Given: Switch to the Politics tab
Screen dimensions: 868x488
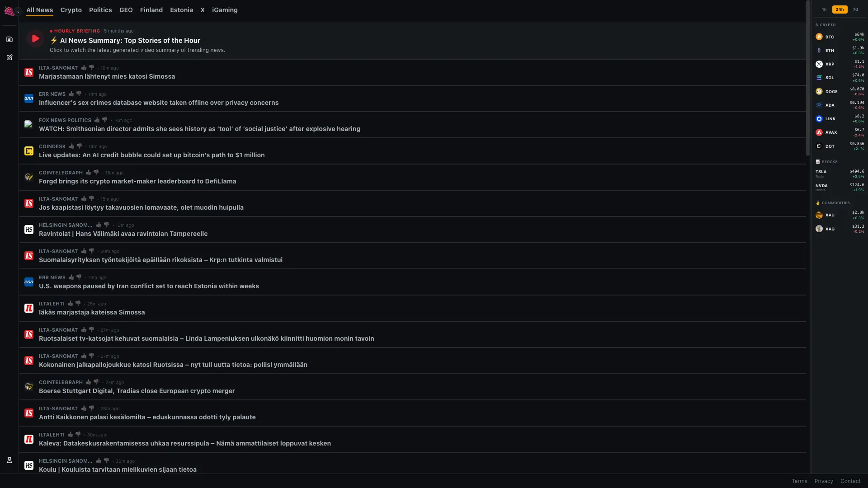Looking at the screenshot, I should (x=100, y=10).
